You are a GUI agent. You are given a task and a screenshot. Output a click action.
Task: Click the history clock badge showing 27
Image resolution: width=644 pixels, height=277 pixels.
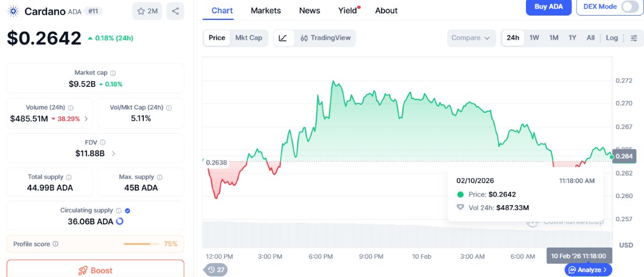[x=216, y=270]
